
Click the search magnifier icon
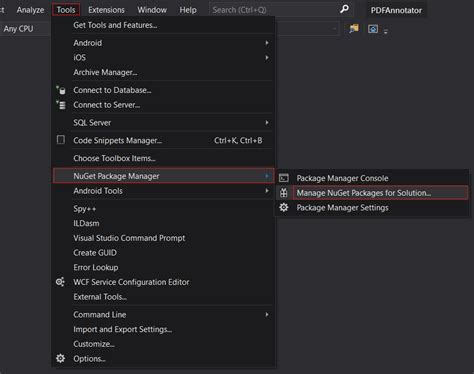tap(344, 9)
